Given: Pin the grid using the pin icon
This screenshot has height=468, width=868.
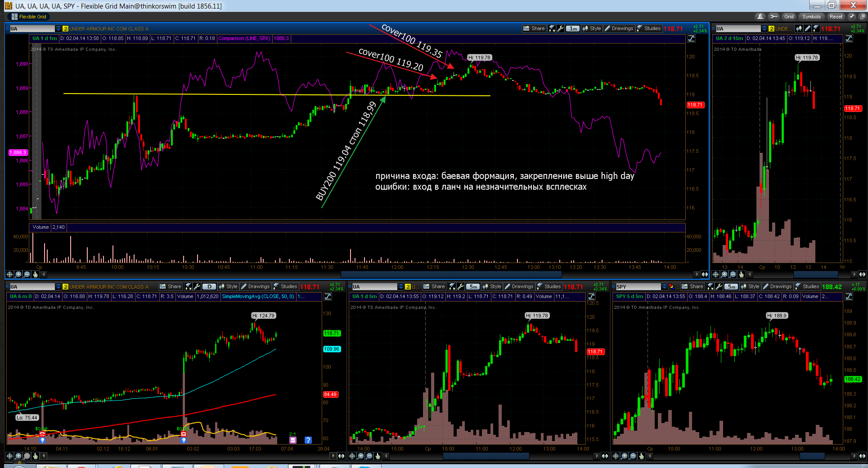Looking at the screenshot, I should click(x=851, y=17).
